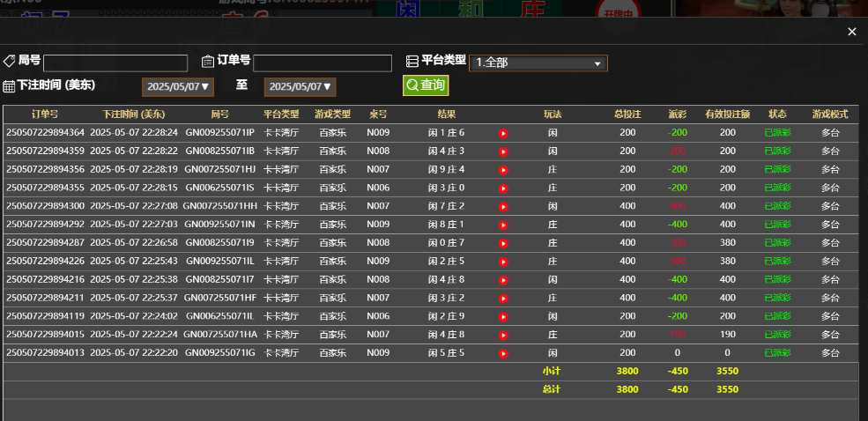Select the 有效投注额 column header

pyautogui.click(x=727, y=114)
